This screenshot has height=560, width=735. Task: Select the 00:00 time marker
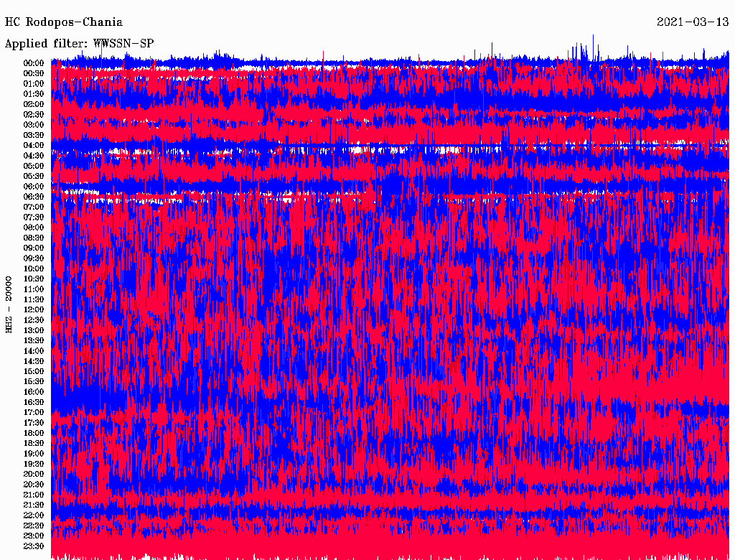point(34,63)
